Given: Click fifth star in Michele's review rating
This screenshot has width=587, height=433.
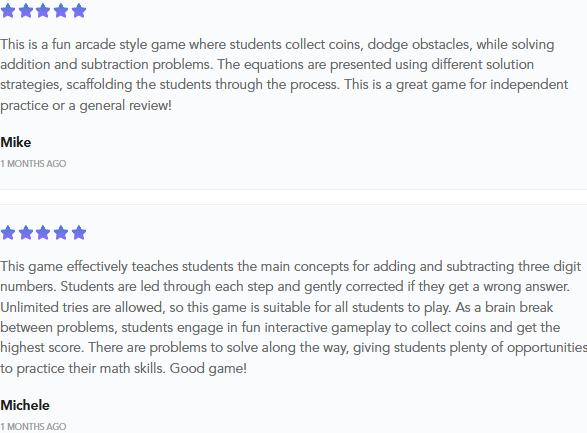Looking at the screenshot, I should [x=79, y=232].
